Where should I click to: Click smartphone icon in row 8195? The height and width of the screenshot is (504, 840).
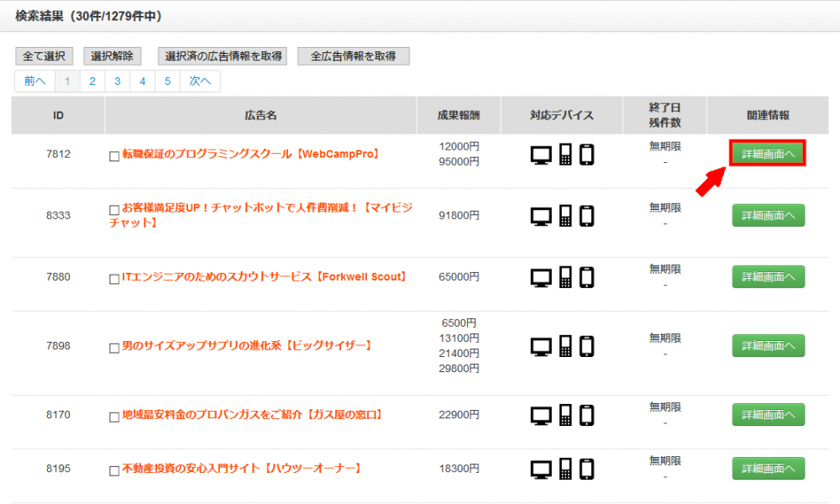pyautogui.click(x=587, y=470)
